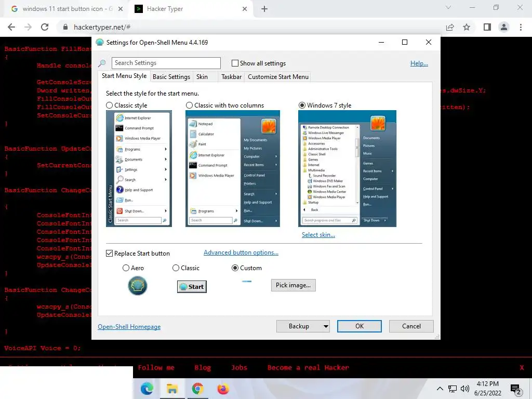
Task: Select Classic with two columns option
Action: tap(189, 105)
